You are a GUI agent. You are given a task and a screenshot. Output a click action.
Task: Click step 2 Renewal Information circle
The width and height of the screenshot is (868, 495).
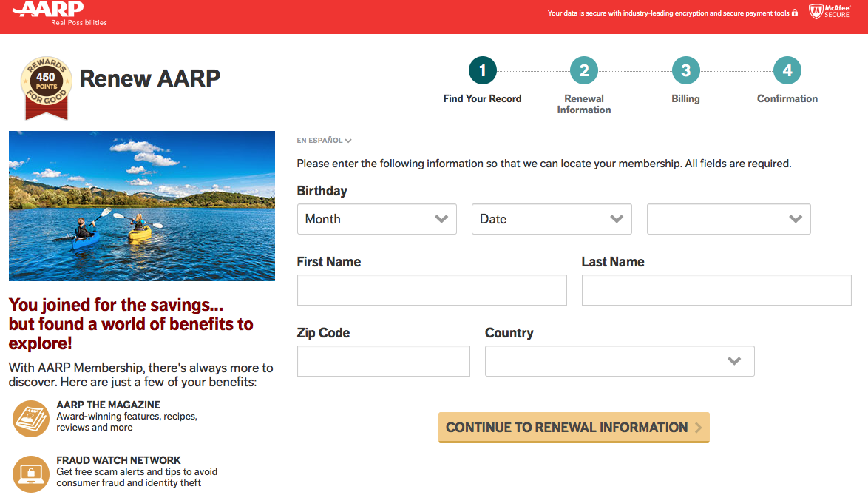point(584,71)
